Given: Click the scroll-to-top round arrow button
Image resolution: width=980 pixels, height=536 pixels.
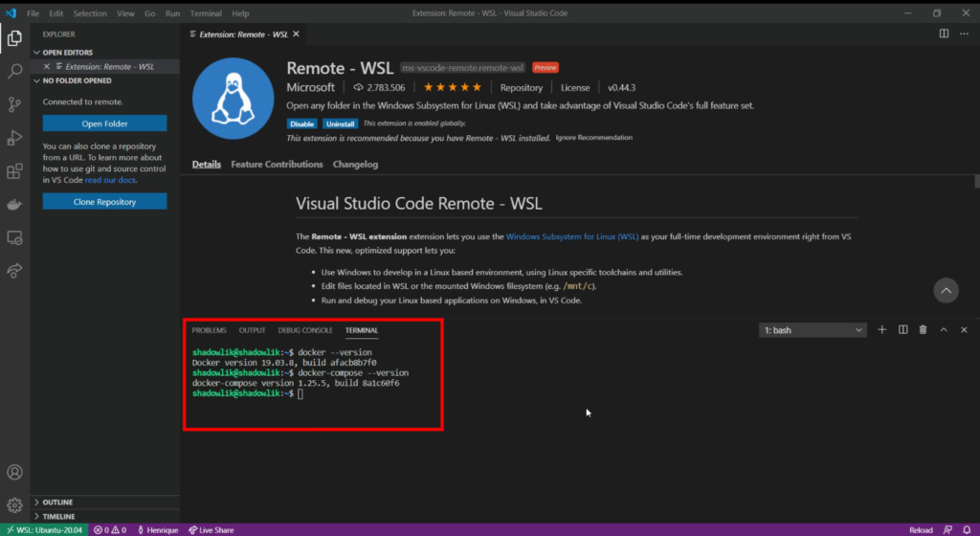Looking at the screenshot, I should click(x=946, y=290).
